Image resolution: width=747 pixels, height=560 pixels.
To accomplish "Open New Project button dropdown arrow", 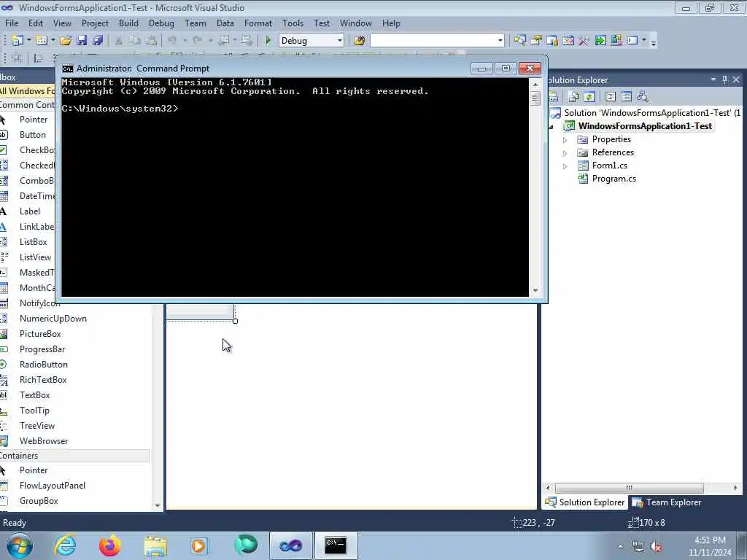I will click(x=29, y=41).
